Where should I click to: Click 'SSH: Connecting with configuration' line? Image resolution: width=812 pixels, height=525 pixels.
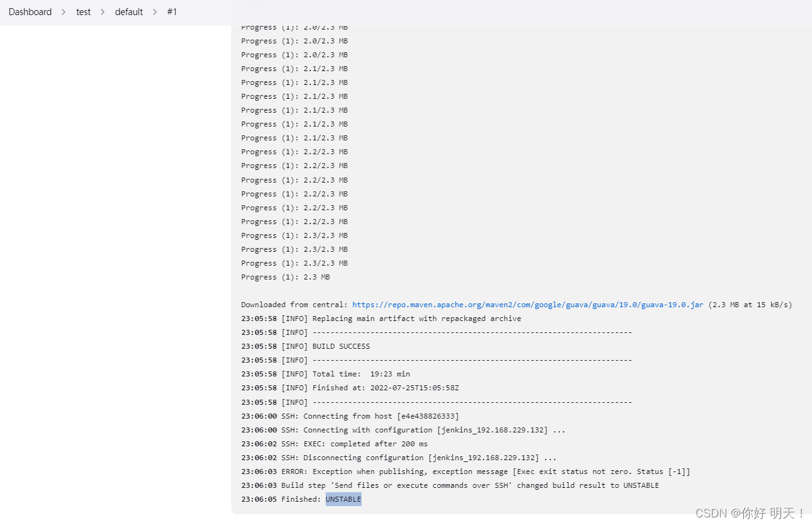click(403, 430)
